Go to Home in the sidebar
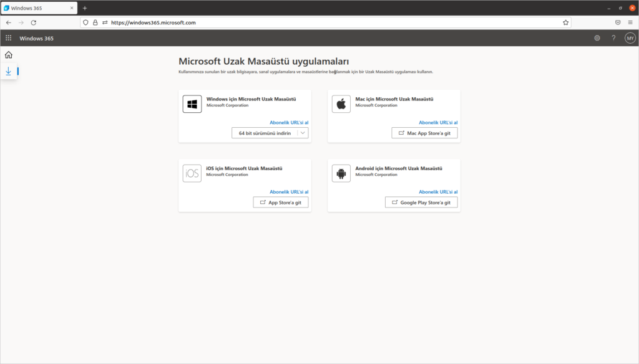This screenshot has height=364, width=639. [9, 55]
